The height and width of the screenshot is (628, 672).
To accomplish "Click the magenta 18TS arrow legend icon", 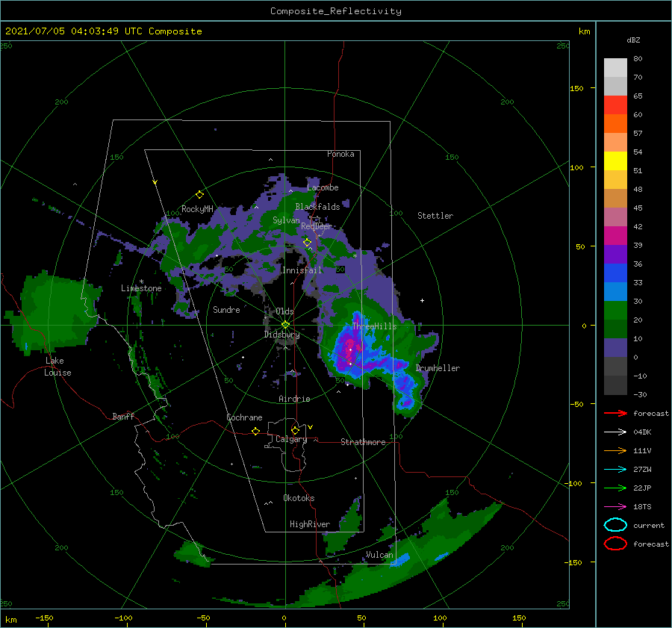I will tap(615, 507).
